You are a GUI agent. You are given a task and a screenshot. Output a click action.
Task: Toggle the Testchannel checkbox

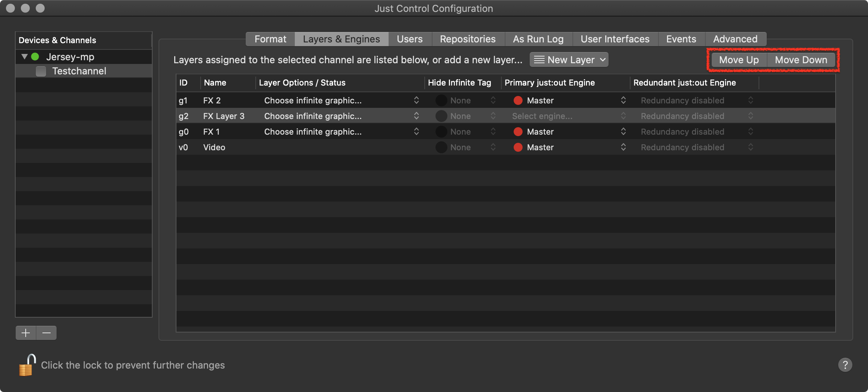click(41, 71)
